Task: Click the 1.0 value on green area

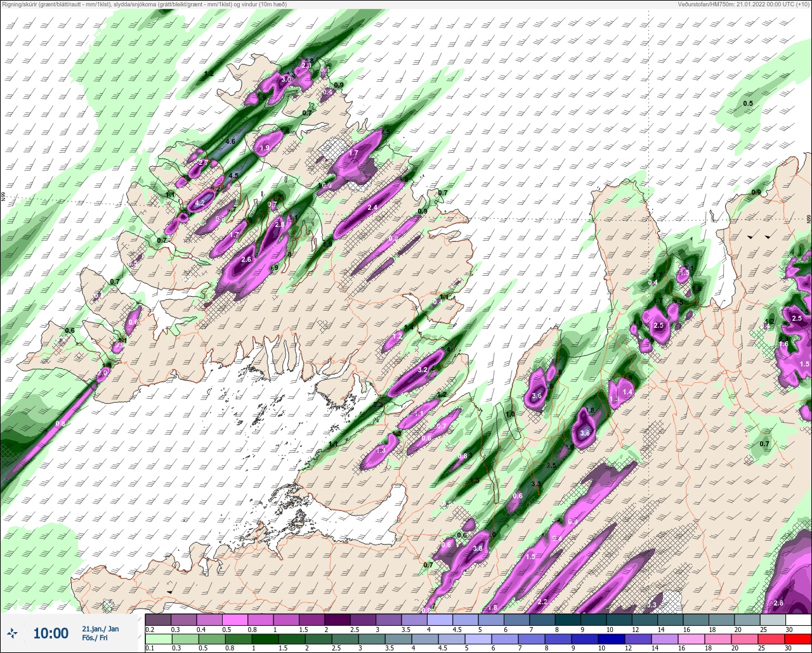Action: (x=510, y=414)
